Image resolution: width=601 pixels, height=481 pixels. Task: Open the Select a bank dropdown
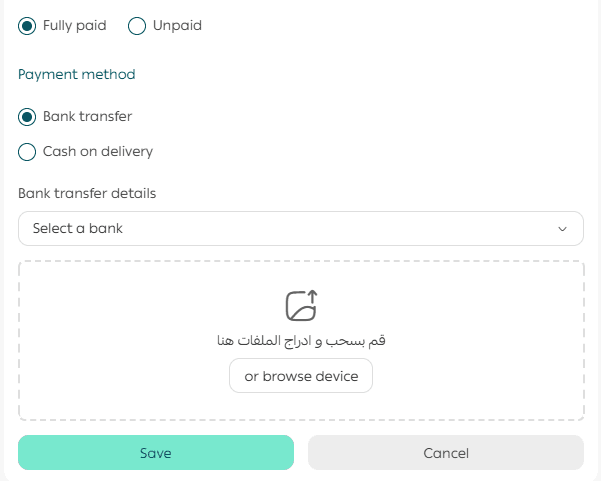tap(300, 228)
